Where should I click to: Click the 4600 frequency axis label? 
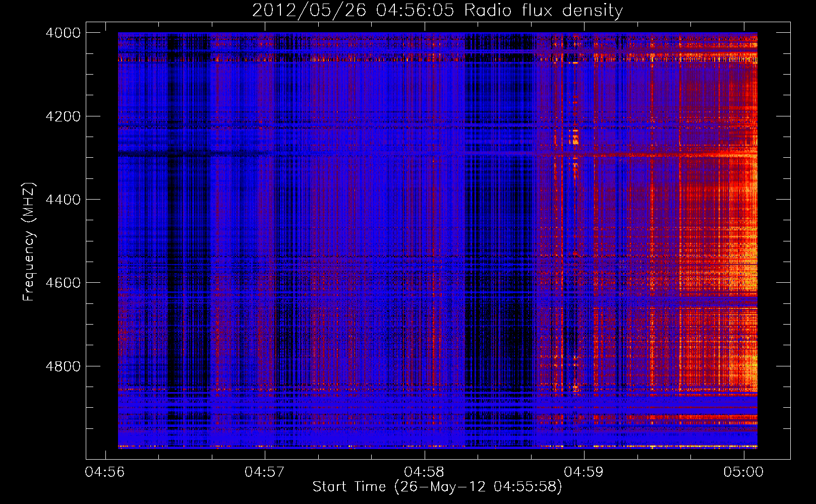(63, 283)
